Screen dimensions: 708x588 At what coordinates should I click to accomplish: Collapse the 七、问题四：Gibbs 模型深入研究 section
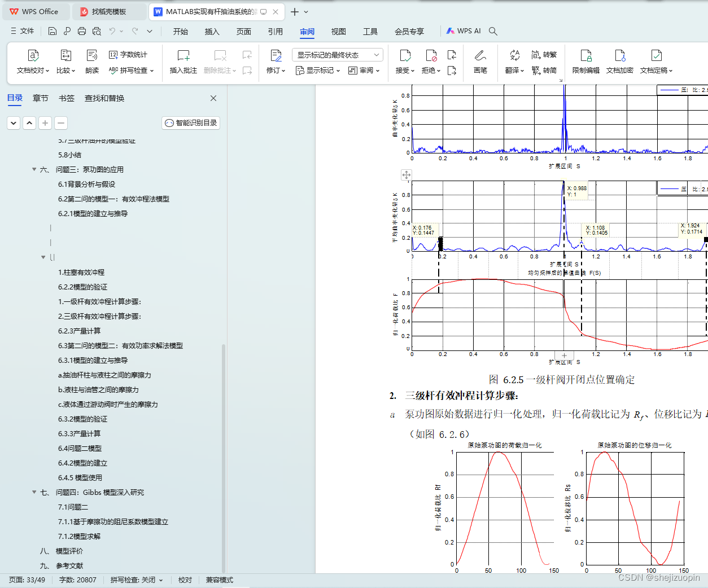pyautogui.click(x=34, y=492)
